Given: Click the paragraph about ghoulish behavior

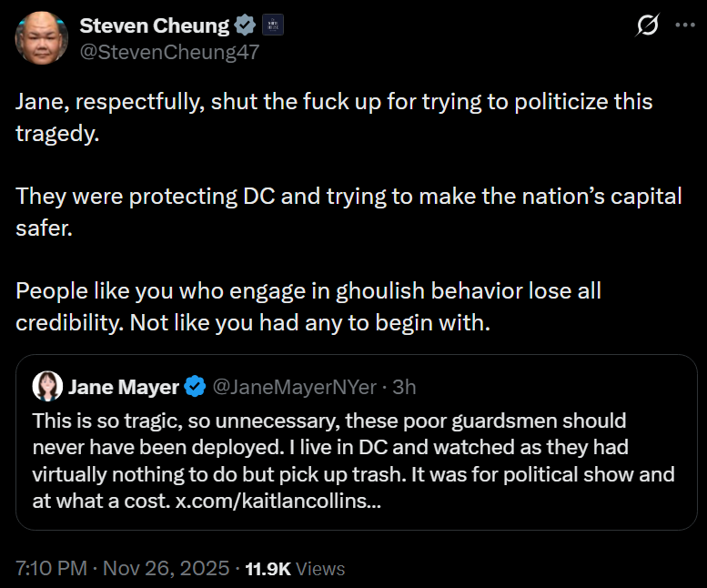Looking at the screenshot, I should (308, 306).
